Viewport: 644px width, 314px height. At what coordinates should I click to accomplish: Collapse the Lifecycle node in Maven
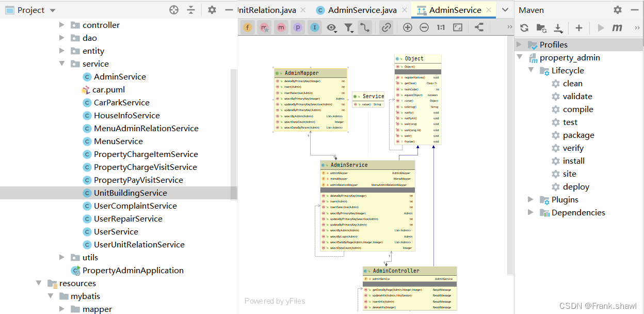pos(531,70)
